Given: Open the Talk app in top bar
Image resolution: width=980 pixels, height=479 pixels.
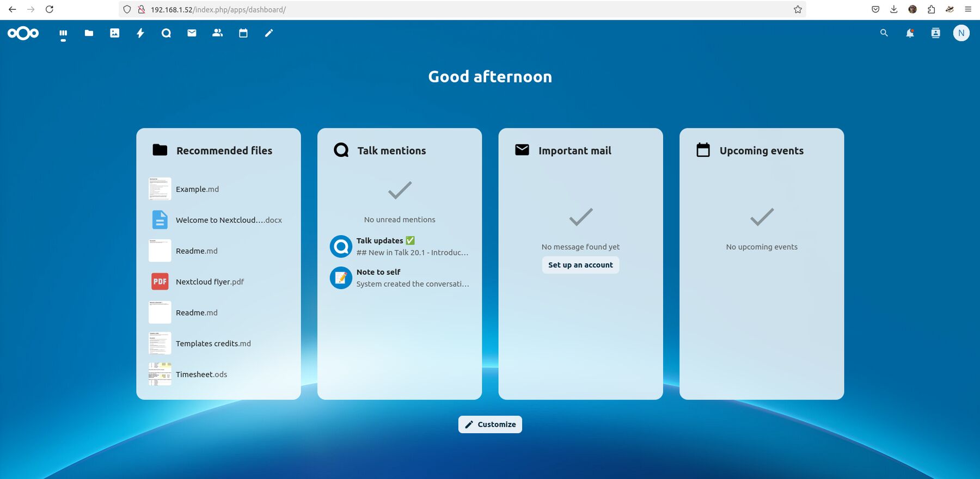Looking at the screenshot, I should (166, 33).
